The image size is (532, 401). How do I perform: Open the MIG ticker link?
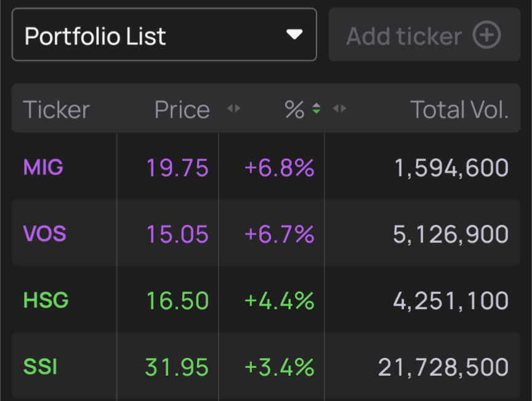pos(43,167)
